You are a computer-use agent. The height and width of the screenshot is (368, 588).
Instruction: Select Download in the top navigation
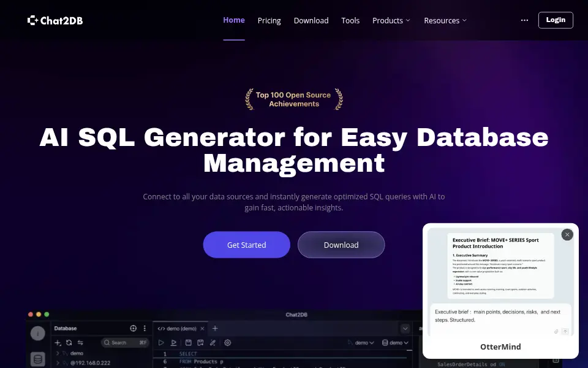(x=311, y=21)
